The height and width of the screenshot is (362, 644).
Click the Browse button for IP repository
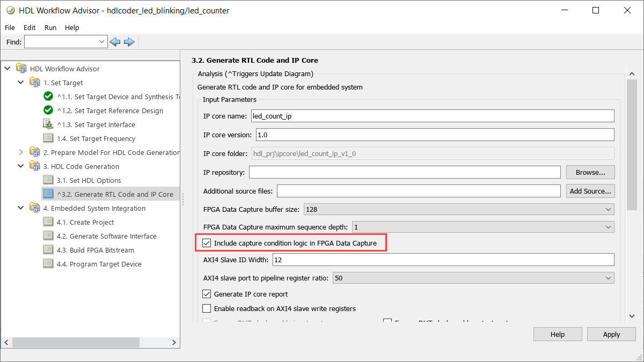coord(590,172)
